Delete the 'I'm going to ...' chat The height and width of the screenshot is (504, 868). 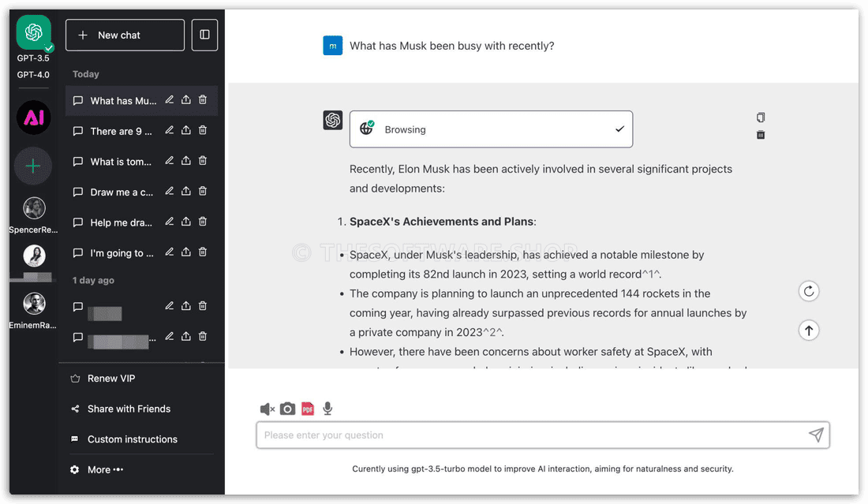203,252
